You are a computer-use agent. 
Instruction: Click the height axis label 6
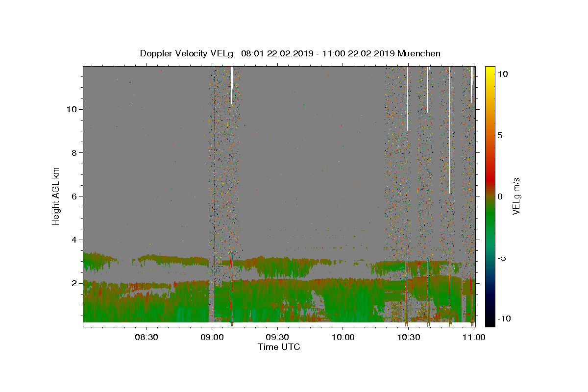[x=73, y=196]
